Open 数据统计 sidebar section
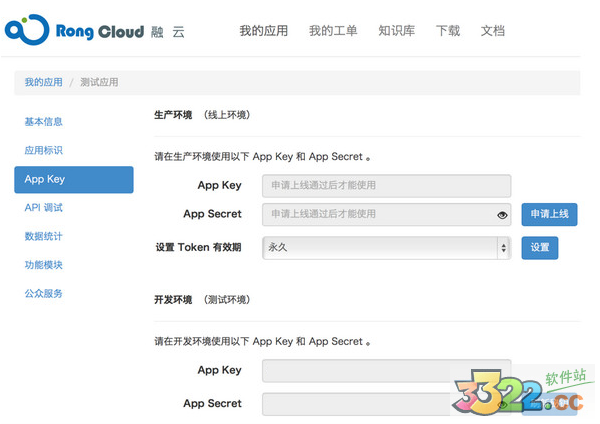 [x=44, y=236]
